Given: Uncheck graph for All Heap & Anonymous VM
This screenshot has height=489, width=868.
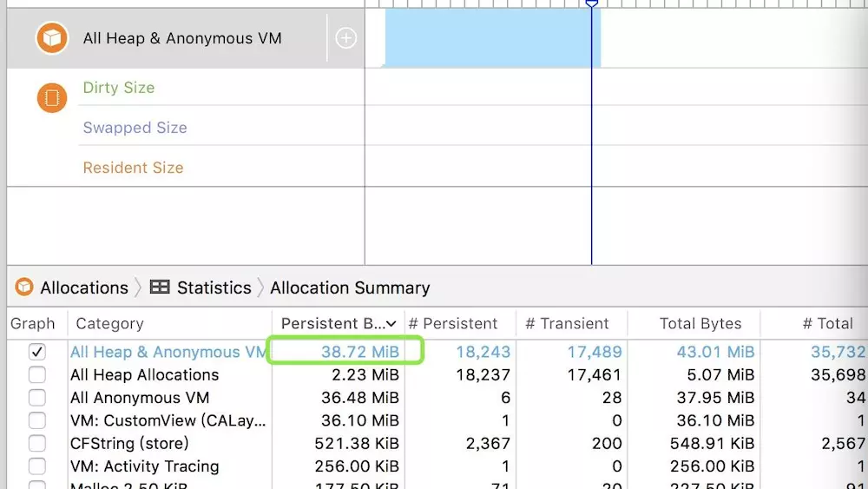Looking at the screenshot, I should pyautogui.click(x=37, y=352).
